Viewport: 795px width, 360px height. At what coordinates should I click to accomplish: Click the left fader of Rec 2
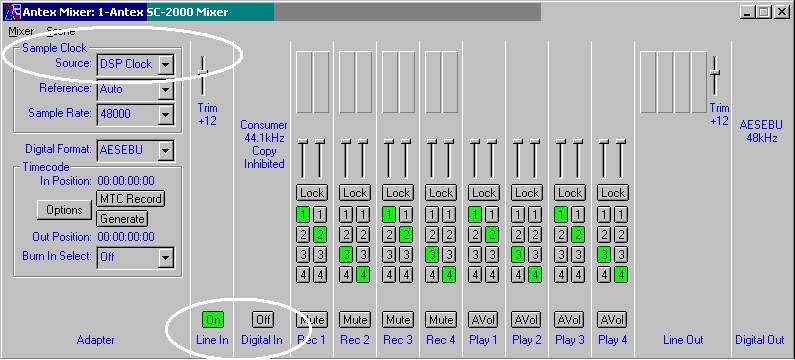pos(346,158)
